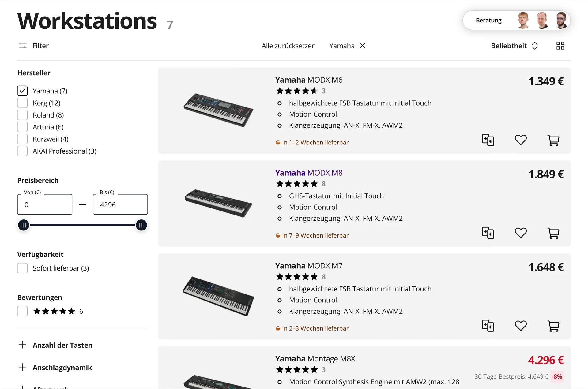Image resolution: width=588 pixels, height=389 pixels.
Task: Add Yamaha MODX M6 to wishlist
Action: point(521,140)
